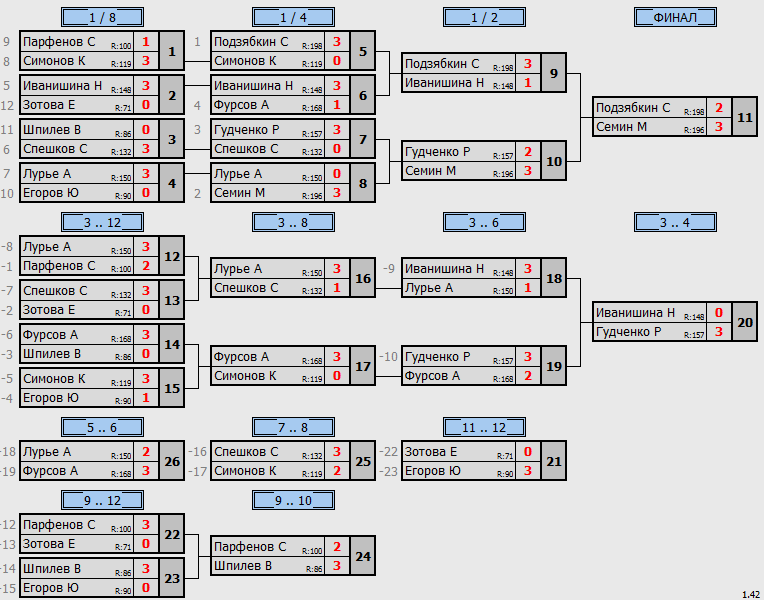Select match number box 4
The width and height of the screenshot is (764, 600).
click(172, 183)
